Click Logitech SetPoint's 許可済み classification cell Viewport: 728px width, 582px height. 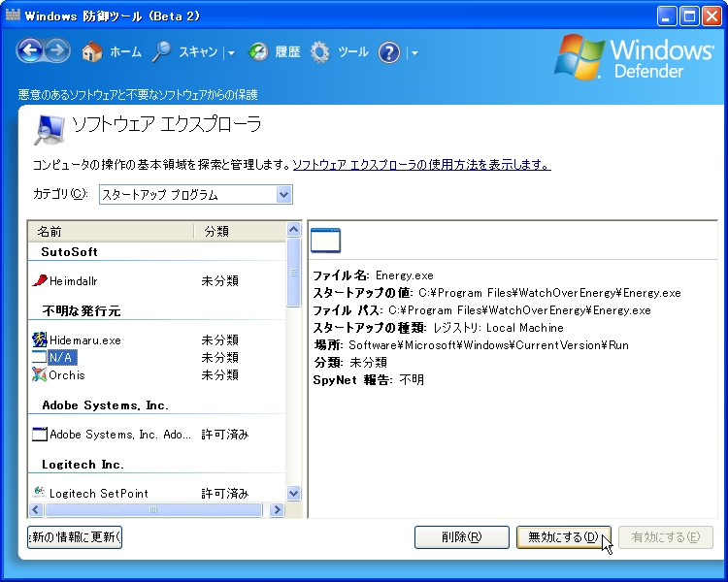tap(225, 494)
